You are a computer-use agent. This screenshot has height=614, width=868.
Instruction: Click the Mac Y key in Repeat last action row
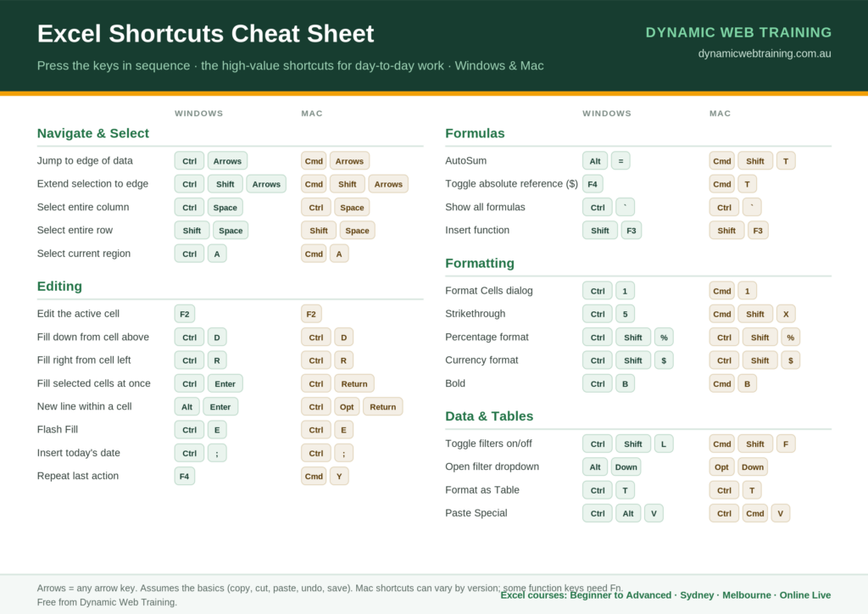click(x=339, y=476)
